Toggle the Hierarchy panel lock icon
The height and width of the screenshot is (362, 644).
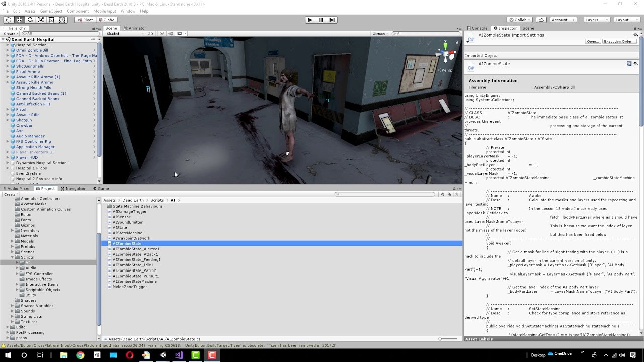point(93,28)
